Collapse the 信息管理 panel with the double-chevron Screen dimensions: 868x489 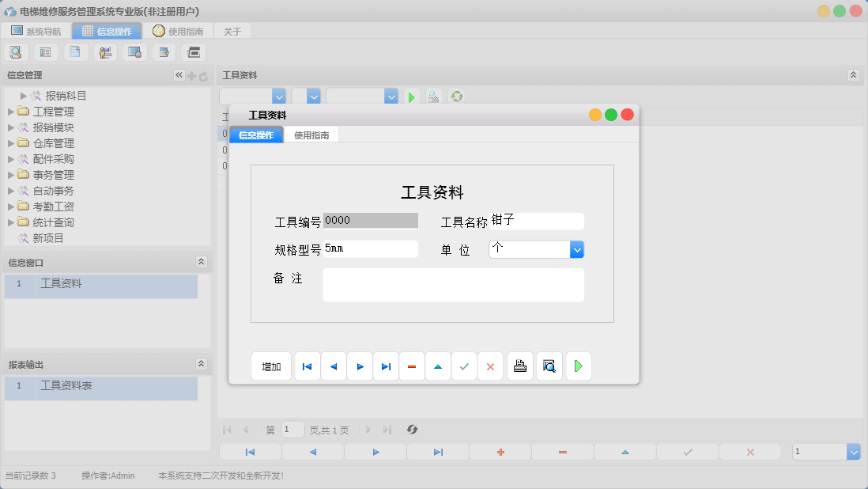click(178, 75)
